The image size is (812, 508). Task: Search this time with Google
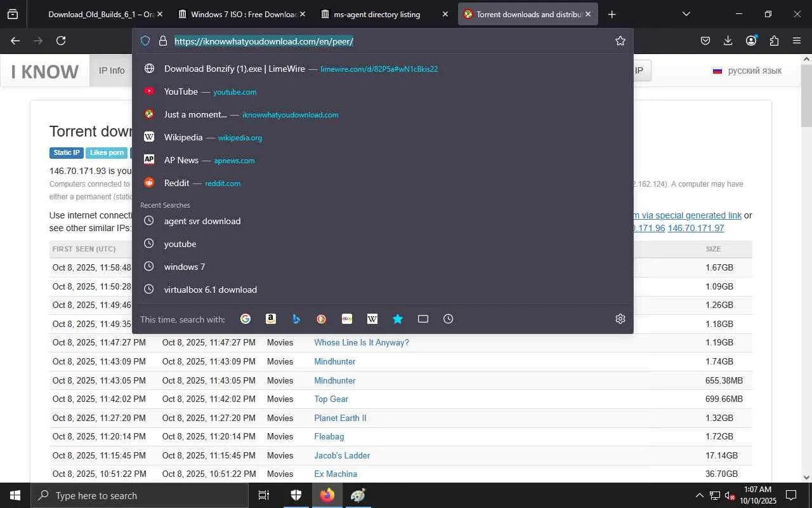point(246,319)
